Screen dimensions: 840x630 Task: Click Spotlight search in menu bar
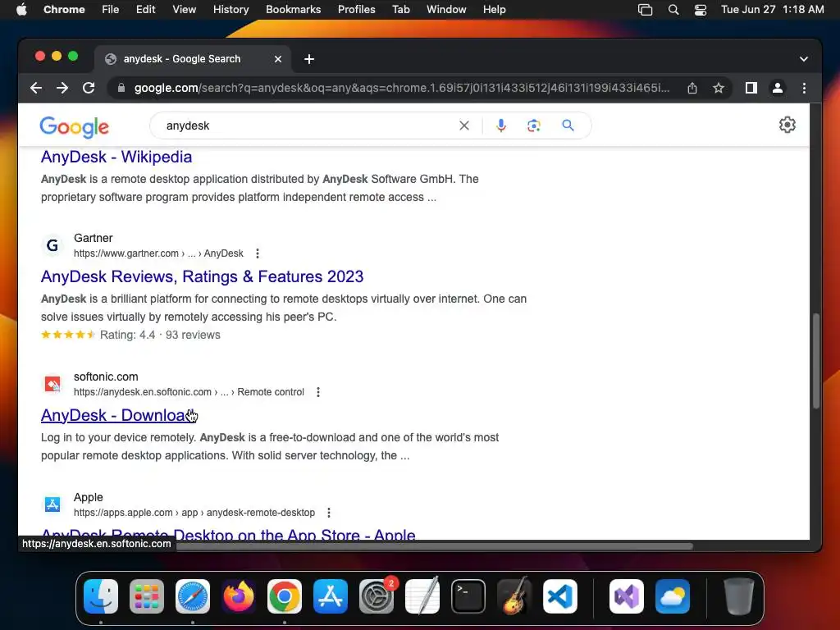tap(673, 10)
